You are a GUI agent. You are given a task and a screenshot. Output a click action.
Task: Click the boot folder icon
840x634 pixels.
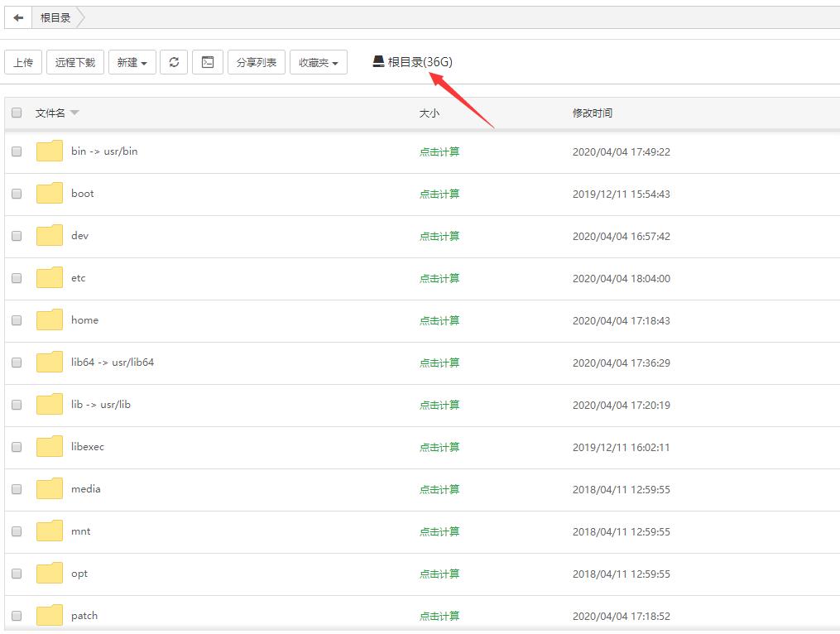tap(50, 194)
